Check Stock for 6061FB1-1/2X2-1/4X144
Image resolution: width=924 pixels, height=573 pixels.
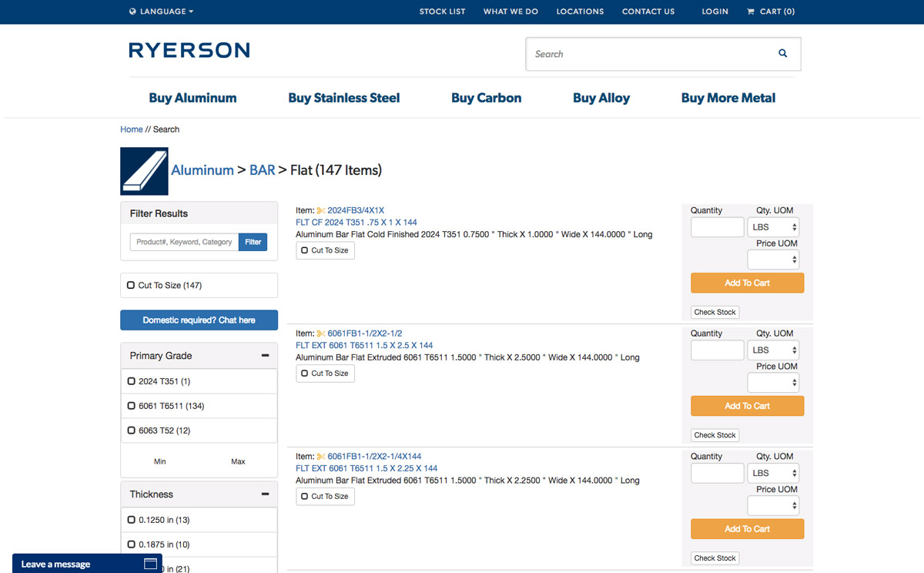715,558
